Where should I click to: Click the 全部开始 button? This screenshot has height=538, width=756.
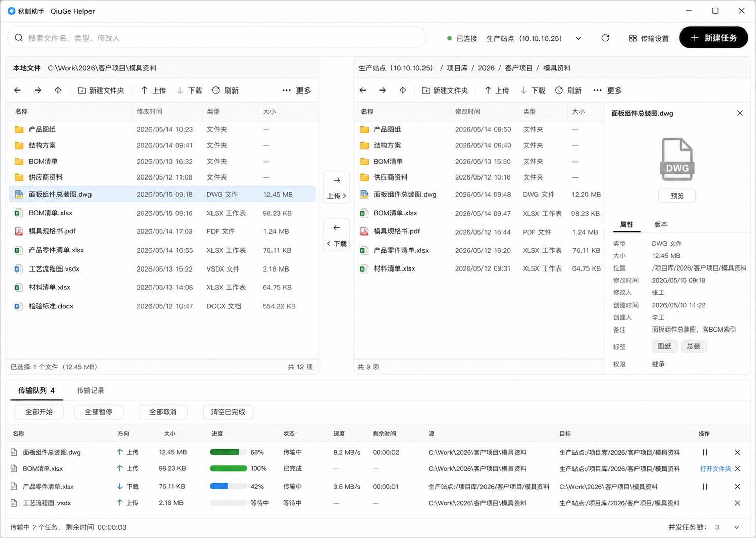(39, 412)
